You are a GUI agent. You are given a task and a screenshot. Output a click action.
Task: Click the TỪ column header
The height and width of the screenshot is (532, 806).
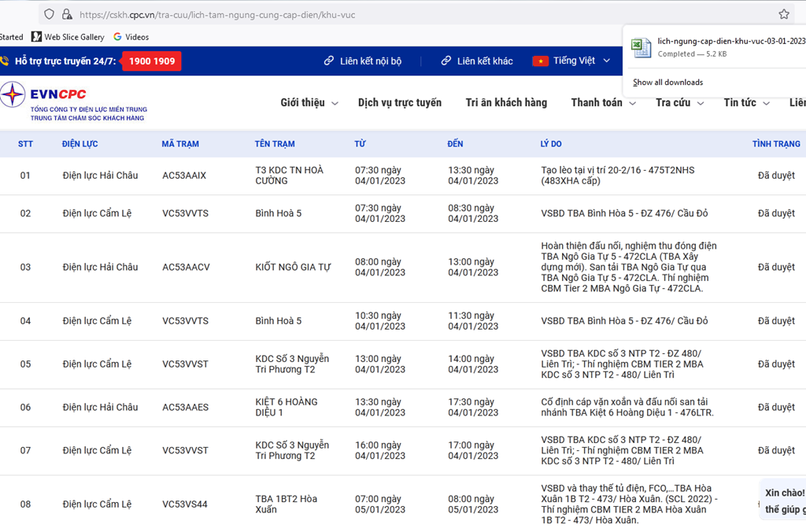[x=360, y=144]
